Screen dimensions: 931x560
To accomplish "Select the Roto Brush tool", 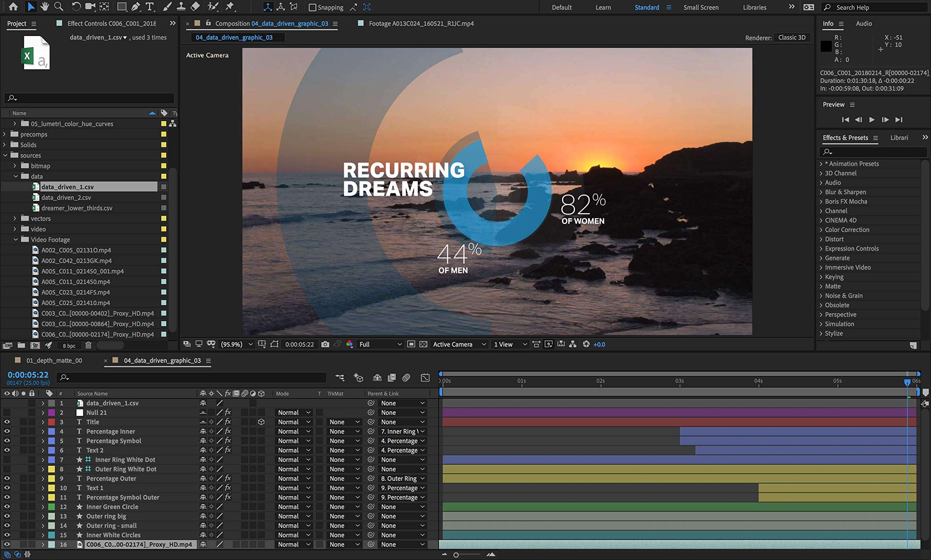I will [x=212, y=7].
